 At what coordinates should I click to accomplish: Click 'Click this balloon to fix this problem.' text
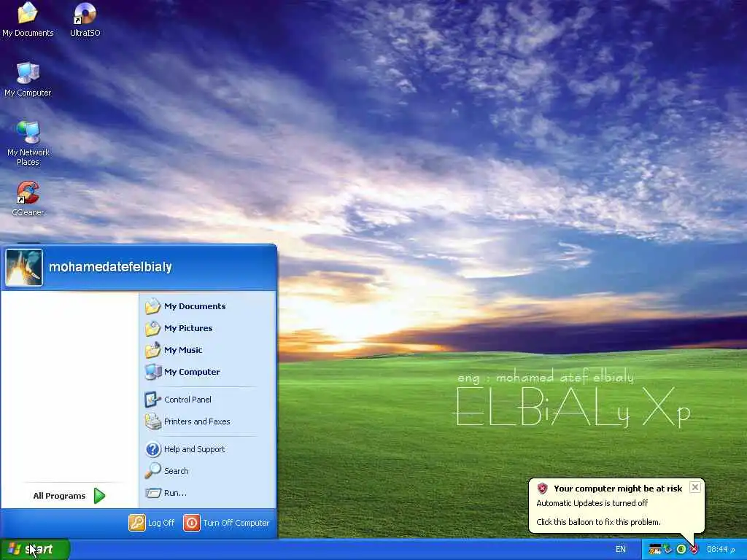(598, 522)
